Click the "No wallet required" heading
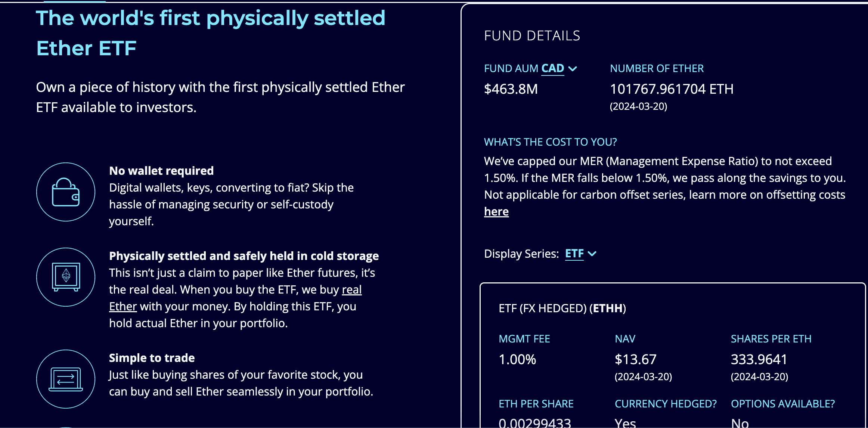This screenshot has width=868, height=428. pos(161,171)
